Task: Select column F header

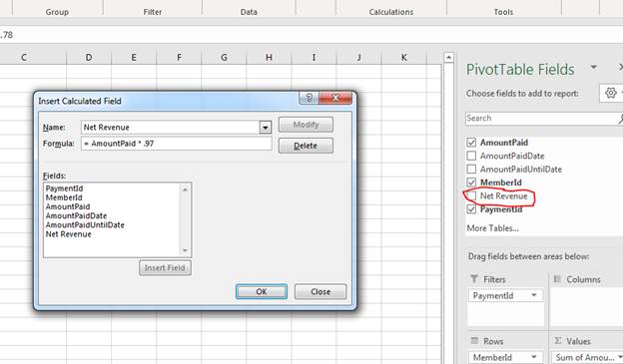Action: tap(179, 58)
